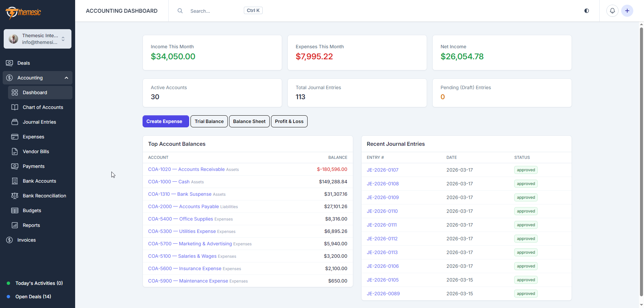Open the Deals section in the sidebar
This screenshot has height=308, width=644.
23,63
